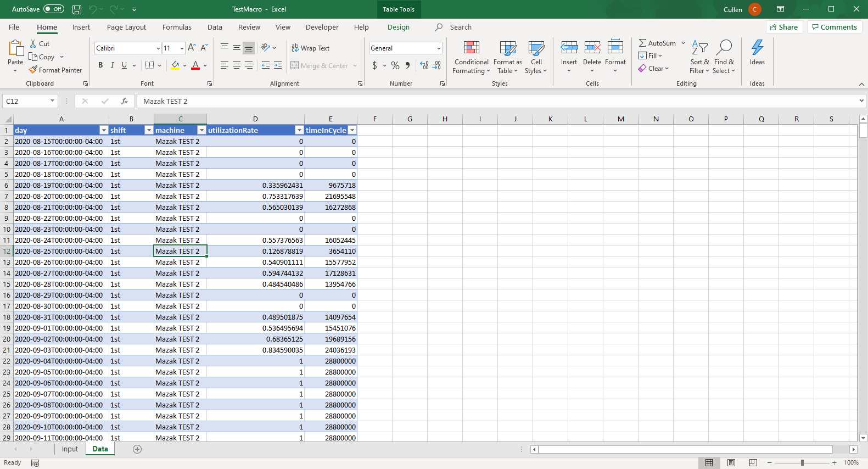Click the Share button

(x=784, y=27)
